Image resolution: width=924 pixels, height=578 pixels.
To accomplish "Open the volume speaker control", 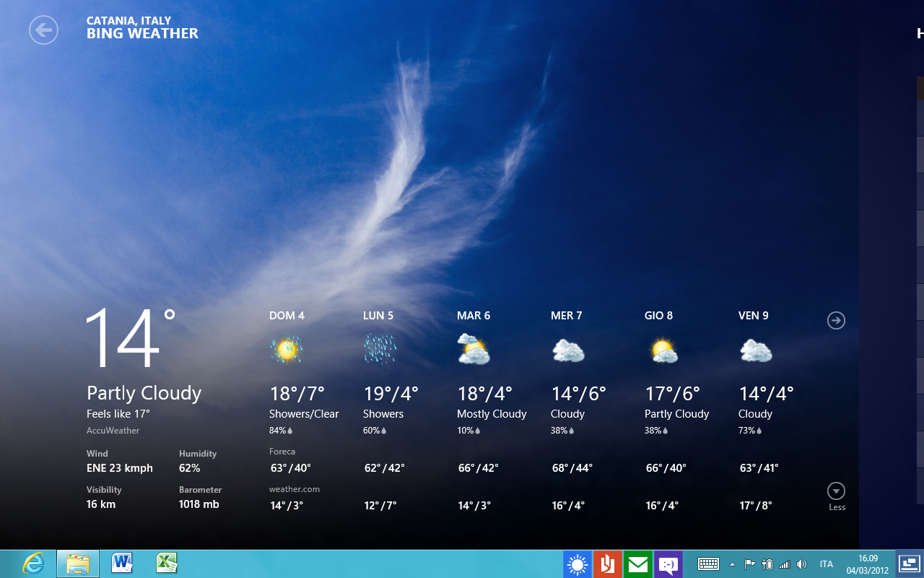I will click(801, 564).
